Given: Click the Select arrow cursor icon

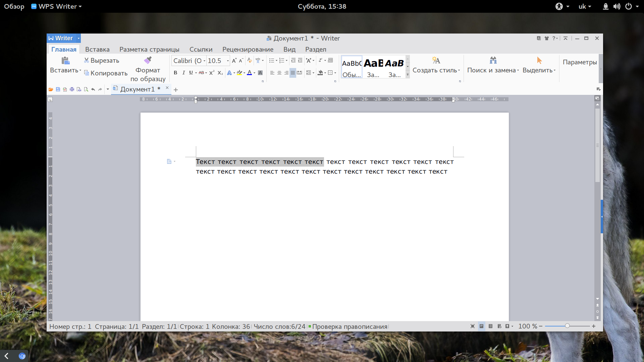Looking at the screenshot, I should pos(539,60).
